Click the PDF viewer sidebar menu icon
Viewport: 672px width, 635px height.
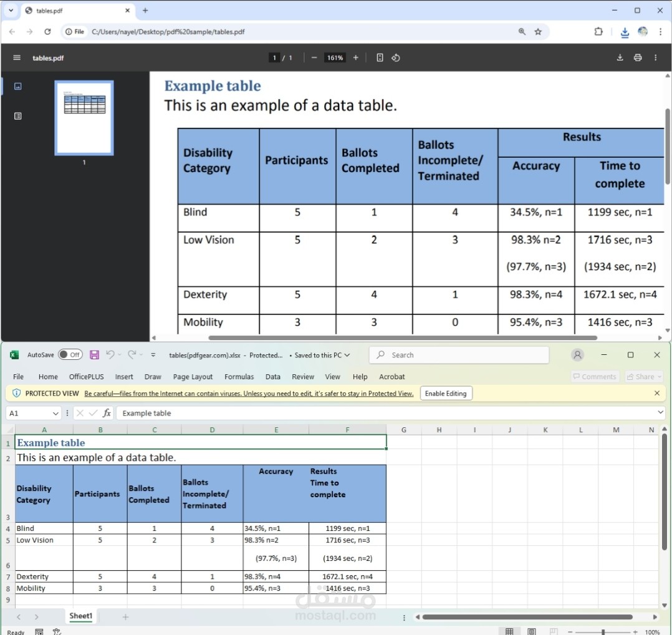pyautogui.click(x=17, y=58)
